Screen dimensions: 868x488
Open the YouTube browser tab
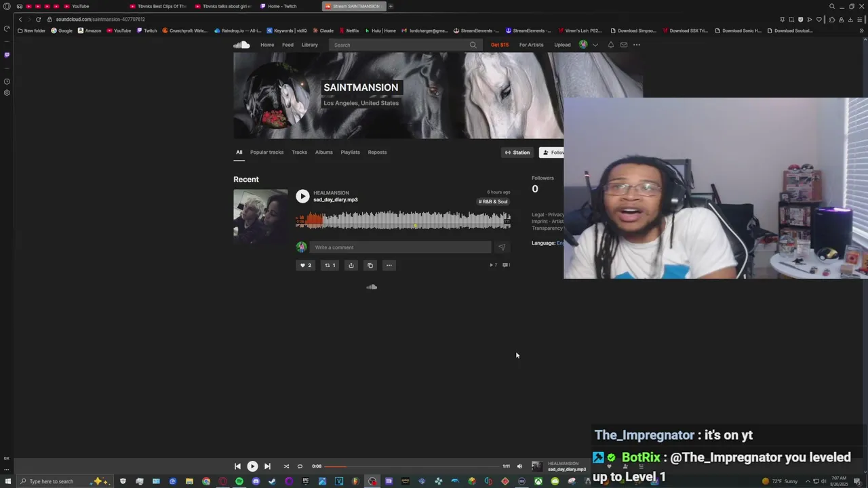(80, 6)
